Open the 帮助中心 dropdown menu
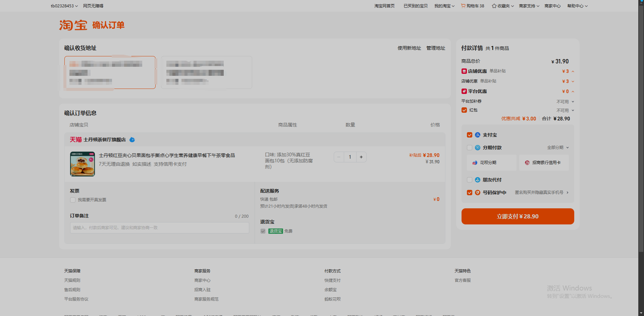Screen dimensions: 644x316 tap(578, 6)
